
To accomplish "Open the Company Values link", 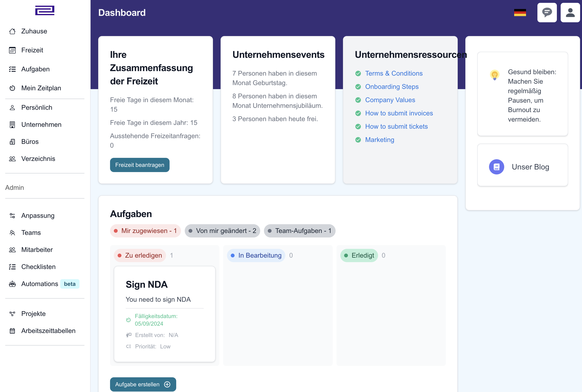I will tap(390, 100).
